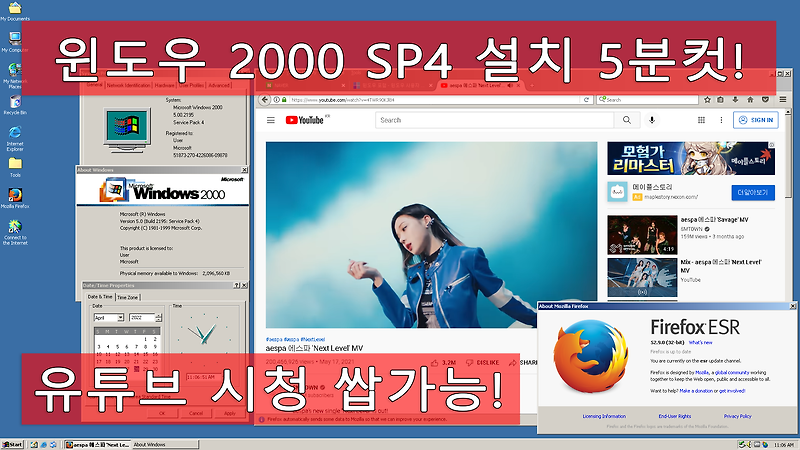Click YouTube SIGN IN button
This screenshot has height=450, width=800.
point(756,120)
